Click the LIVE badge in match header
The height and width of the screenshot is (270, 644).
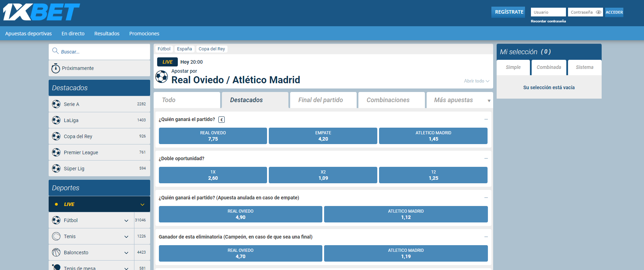coord(167,62)
